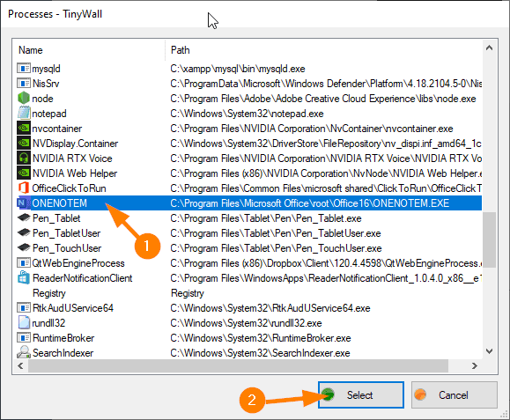The width and height of the screenshot is (510, 420).
Task: Select the rundll32 process name
Action: 48,323
